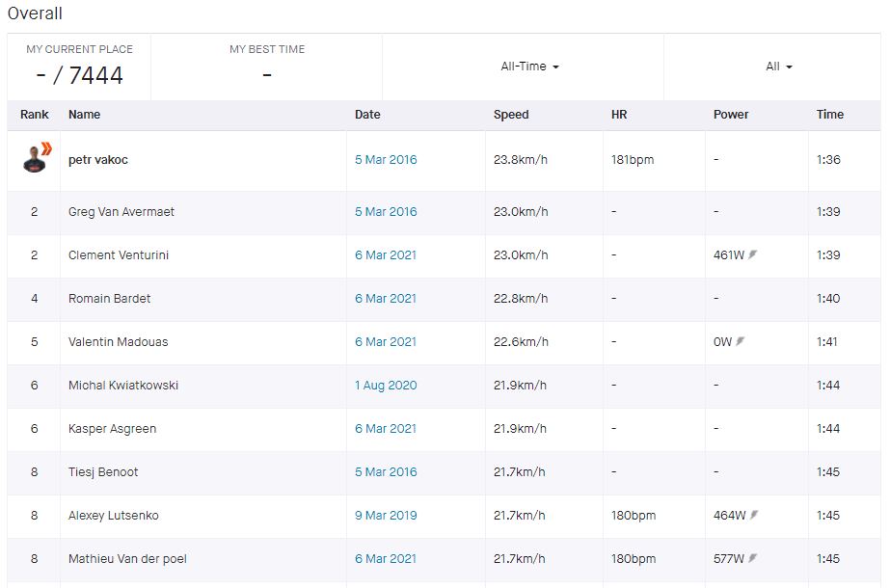Open Clement Venturini's 6 Mar 2021 activity

[x=386, y=254]
